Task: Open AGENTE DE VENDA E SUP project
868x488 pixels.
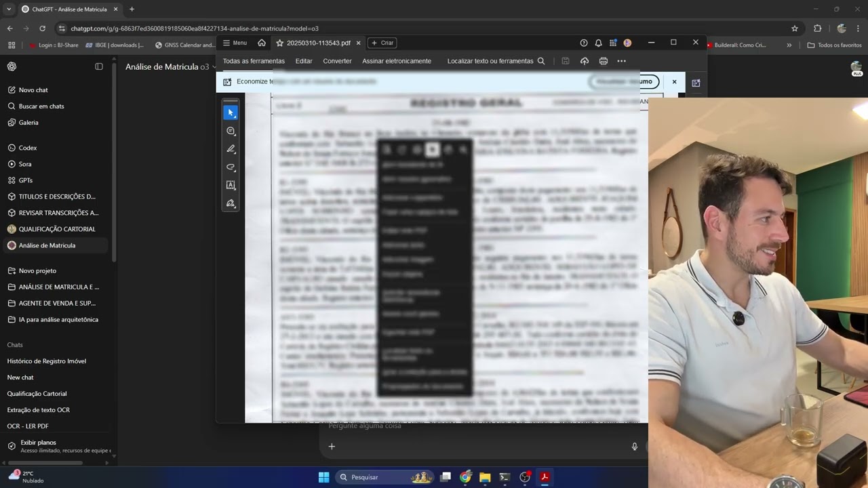Action: click(54, 303)
